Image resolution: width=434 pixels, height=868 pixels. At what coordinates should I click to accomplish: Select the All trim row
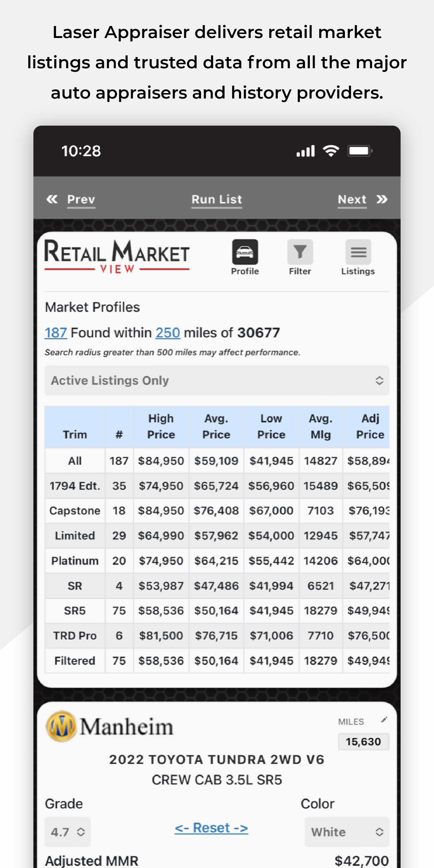(x=217, y=461)
